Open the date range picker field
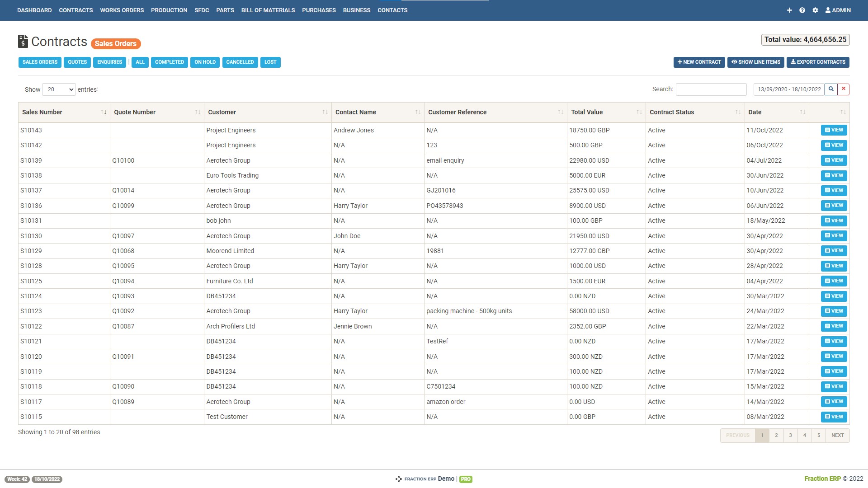Image resolution: width=868 pixels, height=488 pixels. click(x=789, y=89)
